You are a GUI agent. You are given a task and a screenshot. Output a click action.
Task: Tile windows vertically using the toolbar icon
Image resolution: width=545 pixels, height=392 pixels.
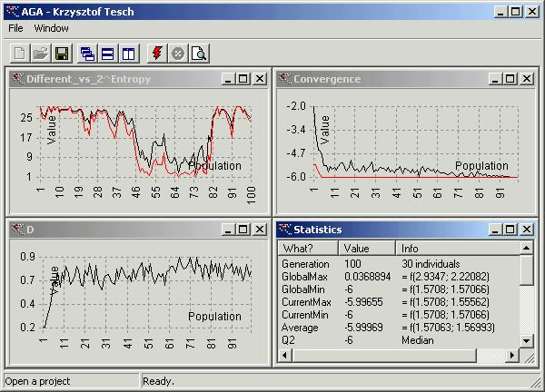tap(129, 54)
